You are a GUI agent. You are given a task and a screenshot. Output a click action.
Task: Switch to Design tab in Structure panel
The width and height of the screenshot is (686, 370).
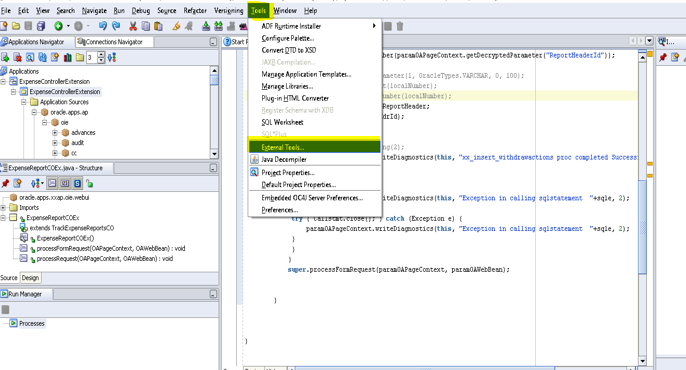point(30,278)
